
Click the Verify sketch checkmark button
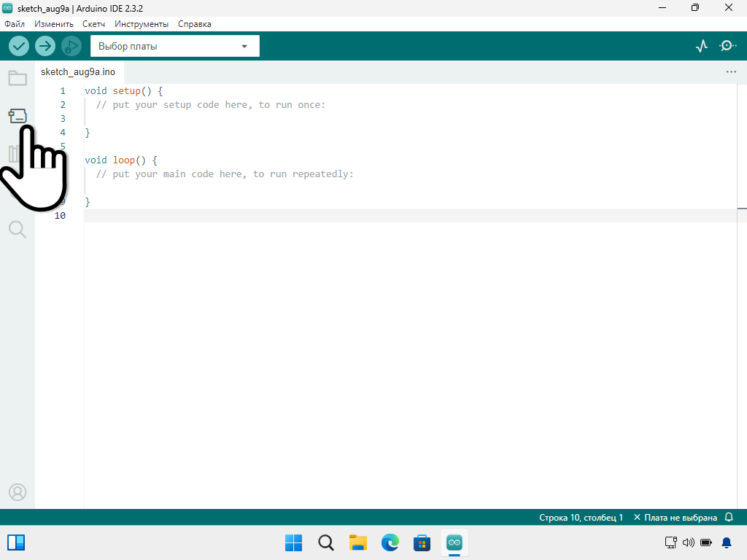[x=19, y=46]
